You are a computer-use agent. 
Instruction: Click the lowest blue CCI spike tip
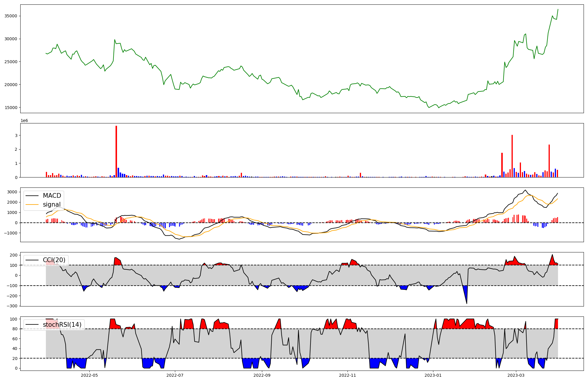467,303
